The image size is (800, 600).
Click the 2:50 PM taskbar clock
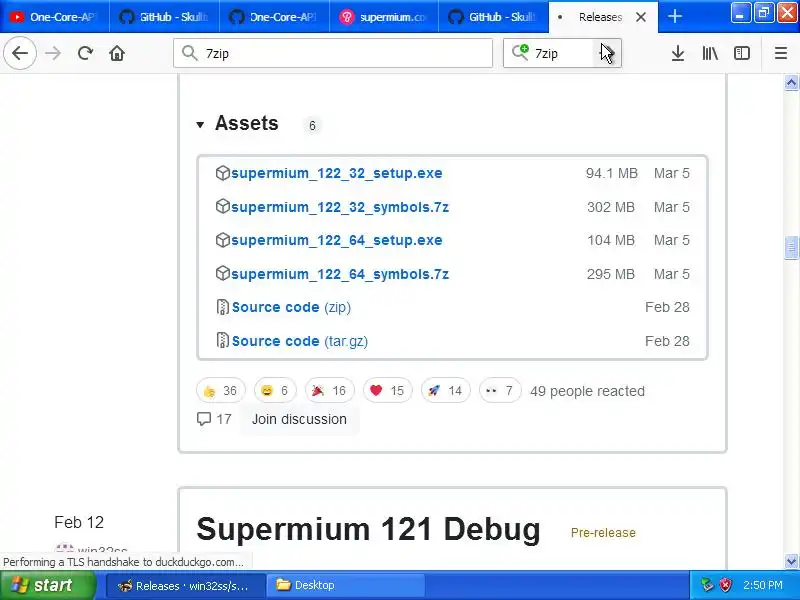[763, 585]
